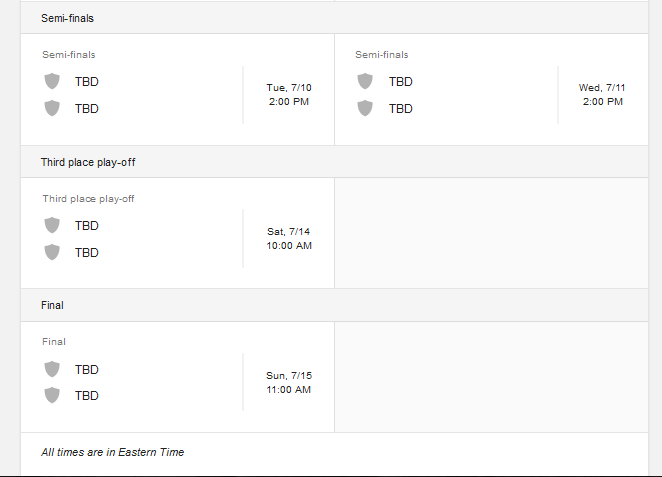Select the Final section header bar
Image resolution: width=662 pixels, height=477 pixels.
[52, 305]
